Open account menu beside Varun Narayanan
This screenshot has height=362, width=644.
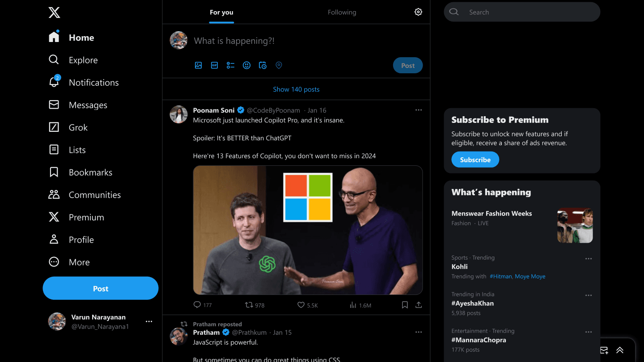tap(149, 321)
